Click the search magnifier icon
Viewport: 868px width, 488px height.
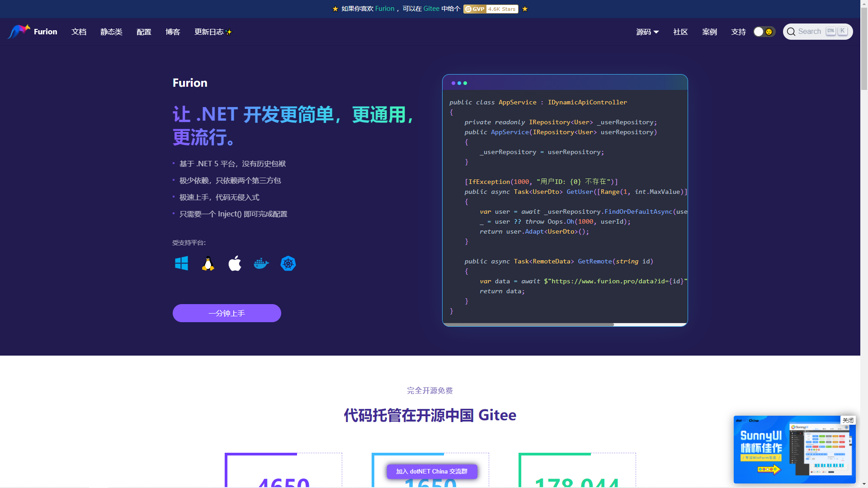point(791,31)
